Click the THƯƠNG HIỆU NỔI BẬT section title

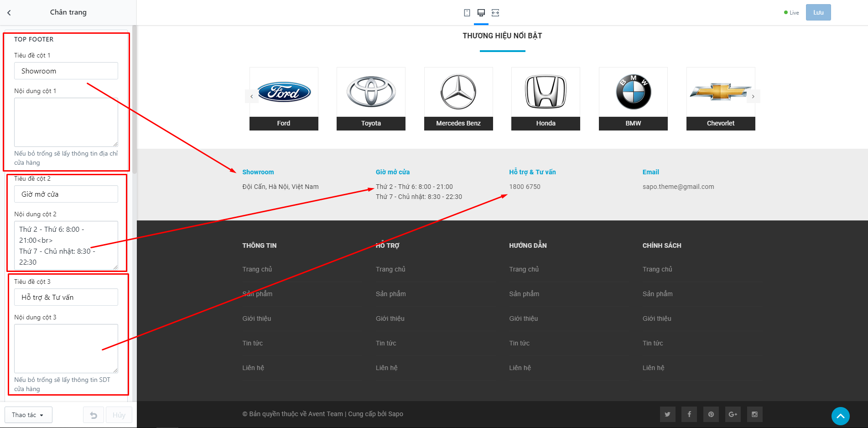coord(502,36)
